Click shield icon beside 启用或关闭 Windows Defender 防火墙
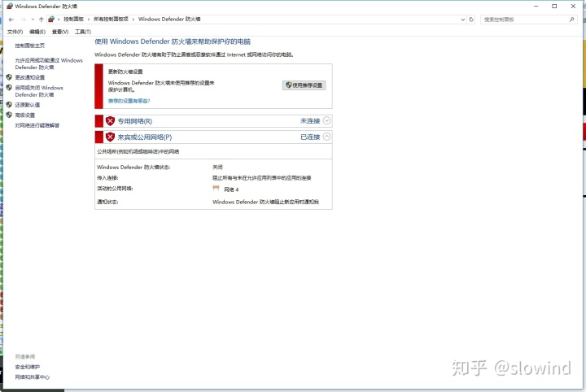This screenshot has width=586, height=392. (x=9, y=88)
